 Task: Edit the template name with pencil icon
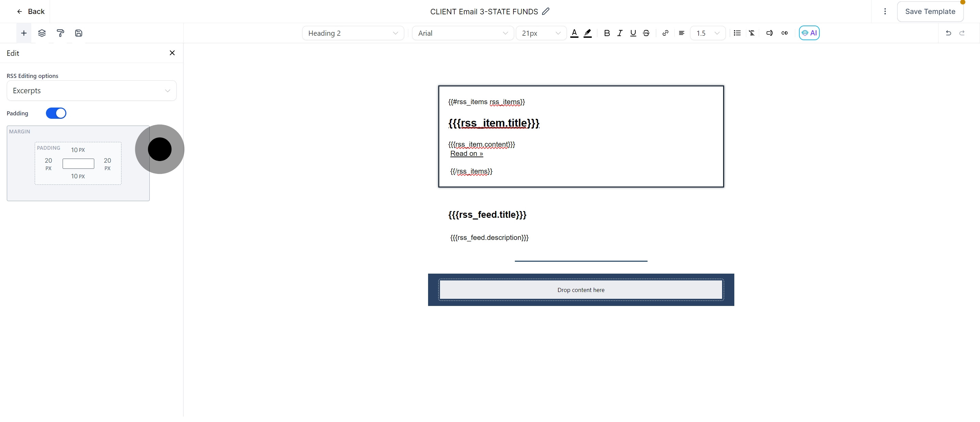pos(545,12)
